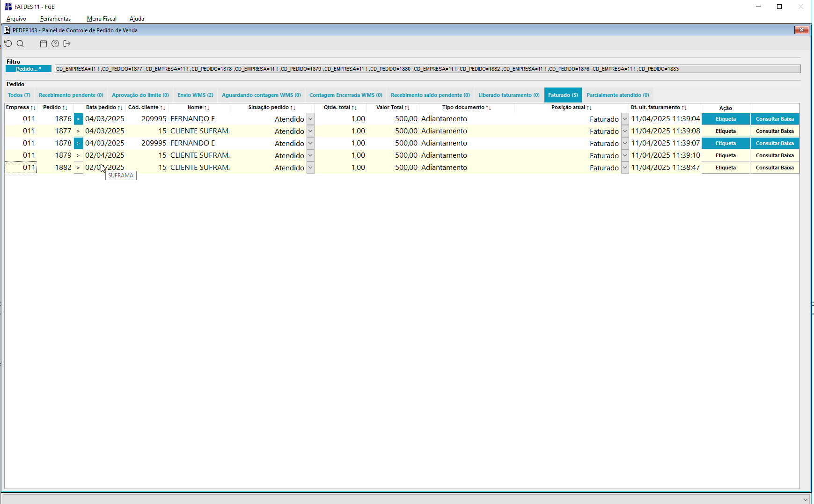Click the refresh icon in the toolbar
The image size is (814, 504).
click(8, 44)
